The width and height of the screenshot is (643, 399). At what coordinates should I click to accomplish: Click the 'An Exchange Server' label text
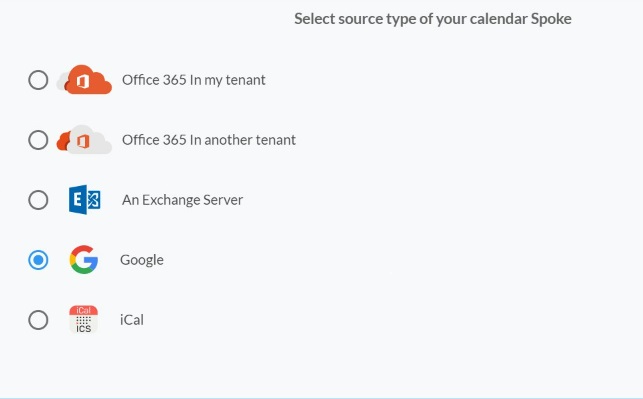pyautogui.click(x=182, y=200)
